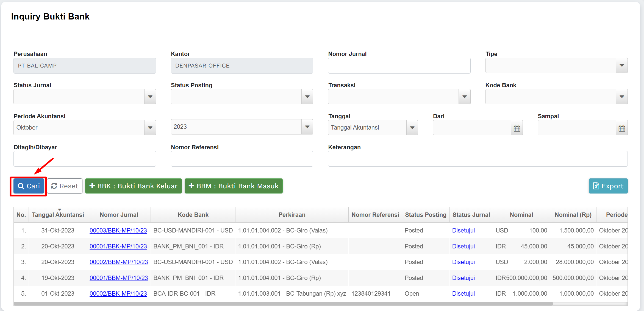The height and width of the screenshot is (311, 644).
Task: Sort by Tanggal Akuntansi column header
Action: coord(58,215)
